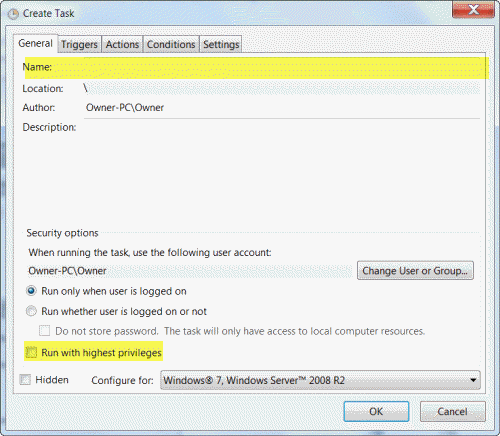Expand the Configure for dropdown arrow
Screen dimensions: 500x436
point(473,380)
